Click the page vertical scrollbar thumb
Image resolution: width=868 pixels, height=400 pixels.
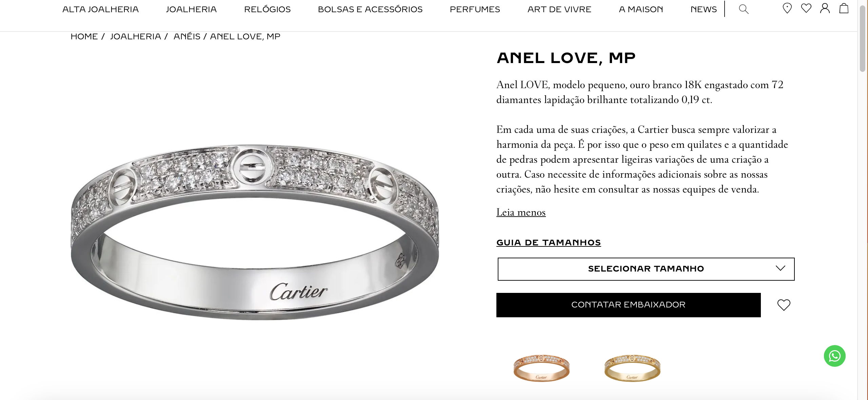click(x=863, y=38)
